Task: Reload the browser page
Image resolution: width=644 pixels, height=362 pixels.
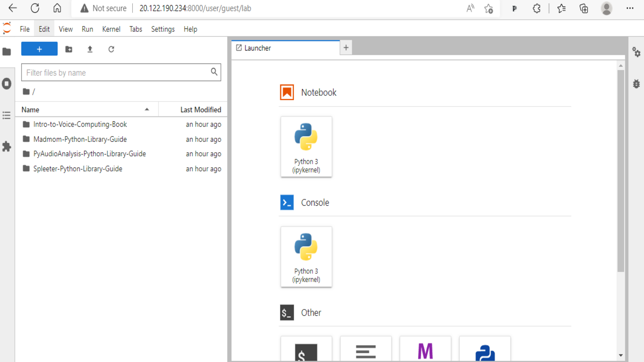Action: coord(35,8)
